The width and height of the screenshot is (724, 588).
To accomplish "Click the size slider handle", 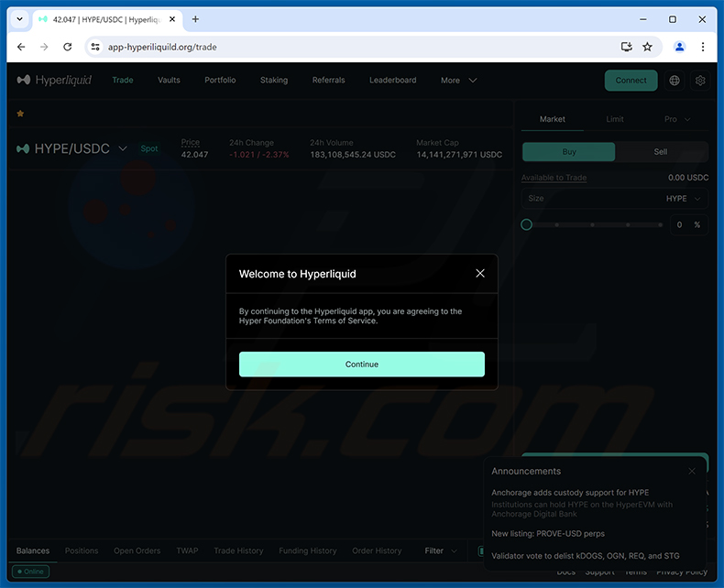I will [x=526, y=224].
